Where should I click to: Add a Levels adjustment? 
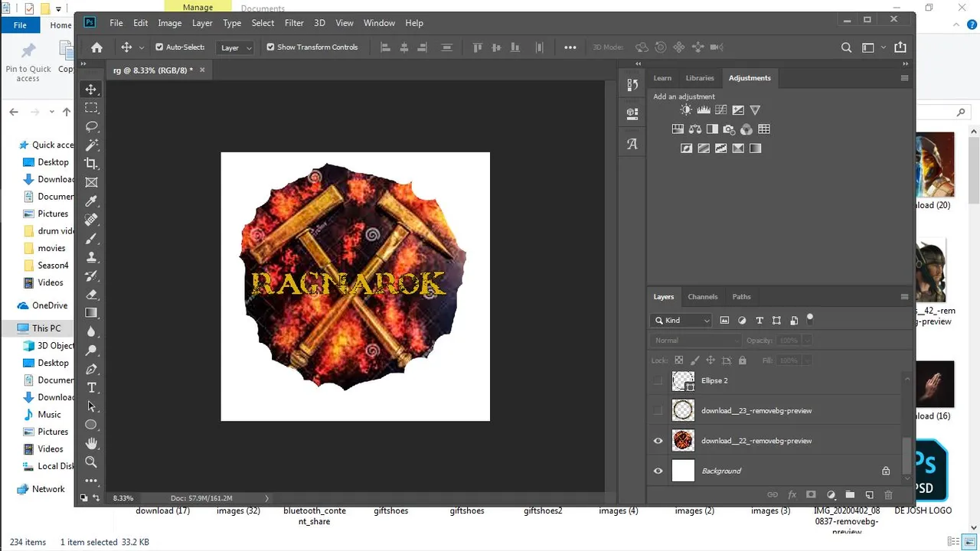click(x=704, y=110)
